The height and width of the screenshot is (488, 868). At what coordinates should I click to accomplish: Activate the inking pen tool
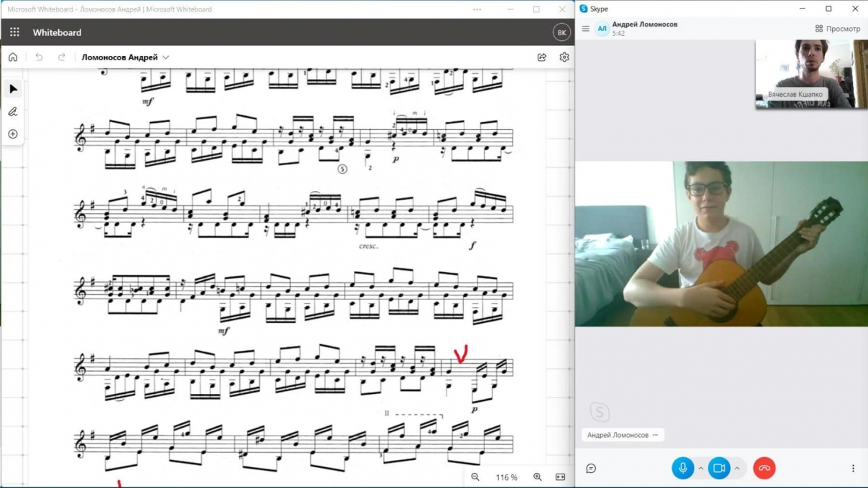[13, 111]
